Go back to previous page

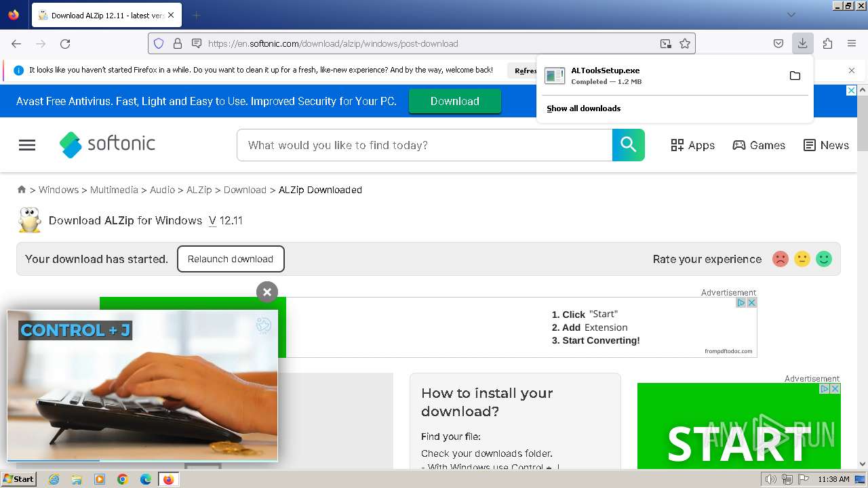tap(16, 43)
